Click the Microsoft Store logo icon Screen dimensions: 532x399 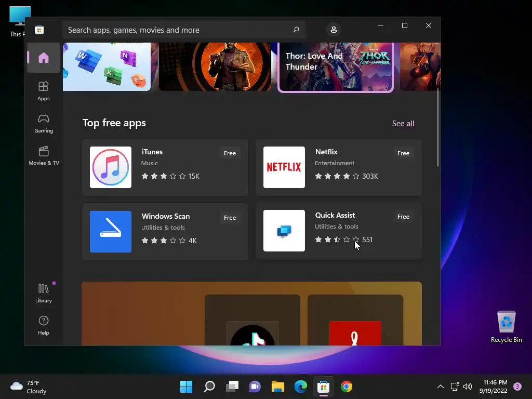click(x=39, y=30)
